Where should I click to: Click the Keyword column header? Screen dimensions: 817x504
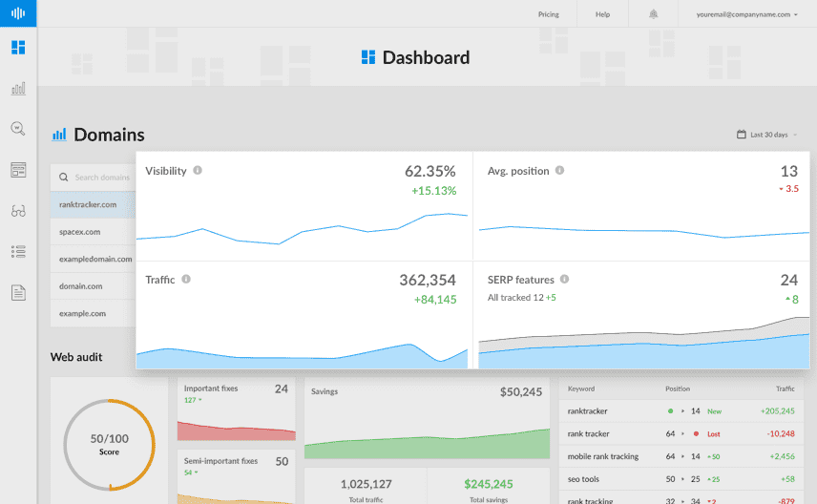click(x=581, y=388)
